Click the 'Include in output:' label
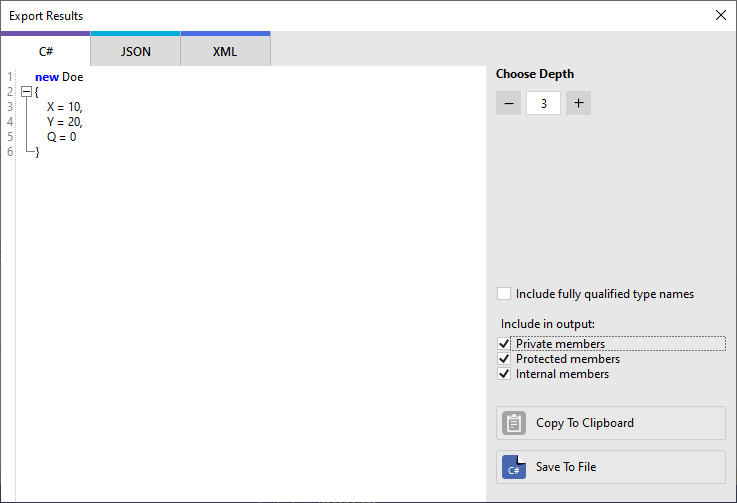 548,324
